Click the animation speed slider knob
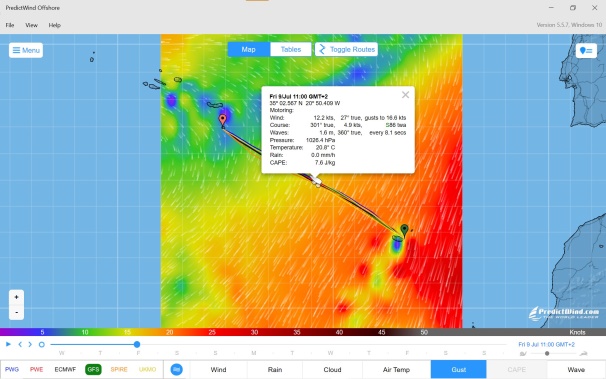 (547, 353)
